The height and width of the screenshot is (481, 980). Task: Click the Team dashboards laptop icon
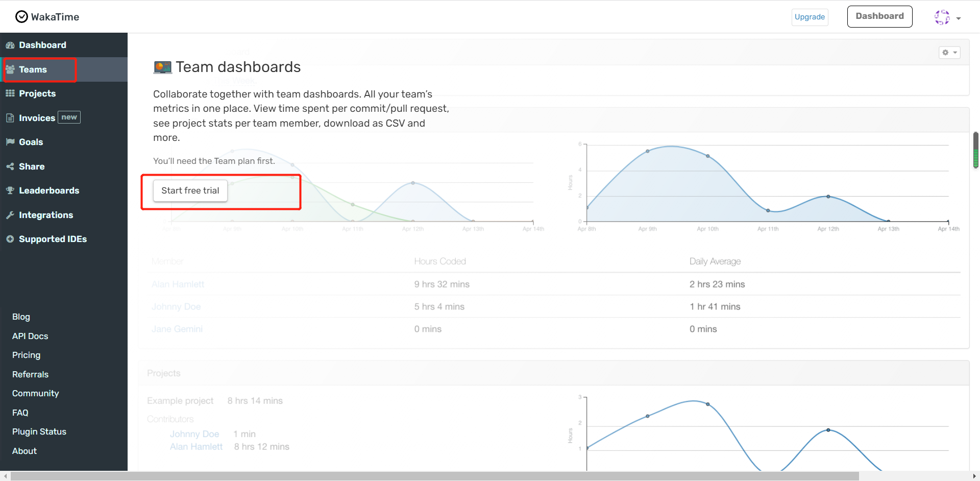click(163, 67)
